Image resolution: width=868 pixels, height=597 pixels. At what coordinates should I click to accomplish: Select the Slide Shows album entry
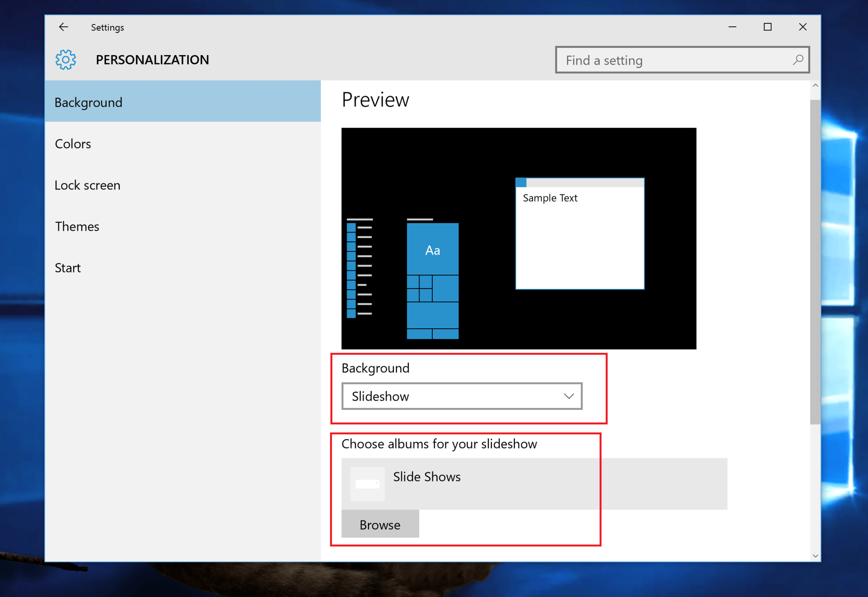427,477
